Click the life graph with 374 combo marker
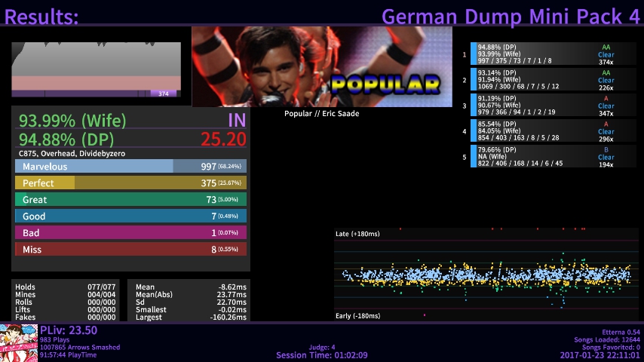This screenshot has width=644, height=362. [96, 69]
